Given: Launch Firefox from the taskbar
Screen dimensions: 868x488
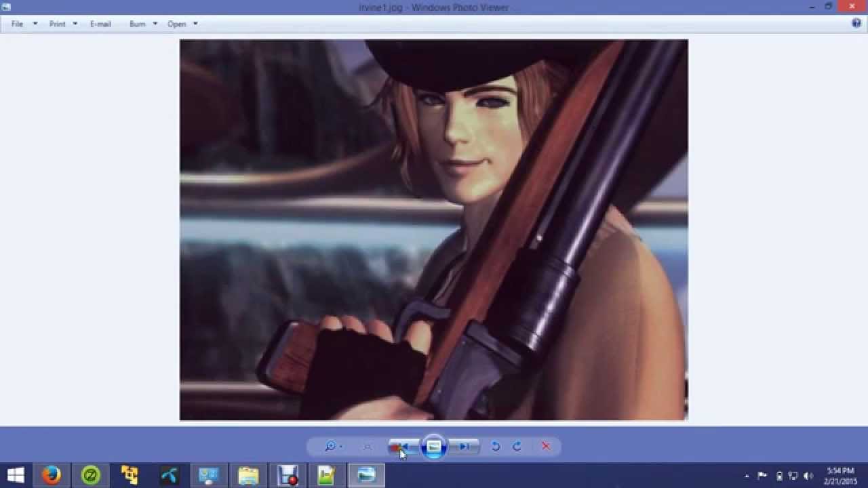Looking at the screenshot, I should 51,475.
